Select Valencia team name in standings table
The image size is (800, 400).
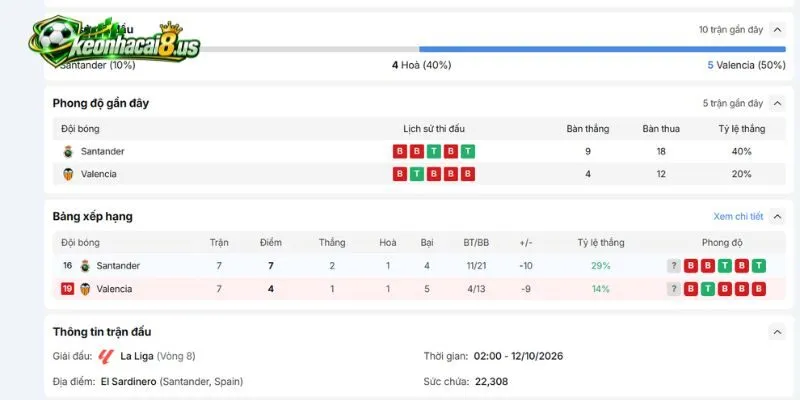pos(114,289)
